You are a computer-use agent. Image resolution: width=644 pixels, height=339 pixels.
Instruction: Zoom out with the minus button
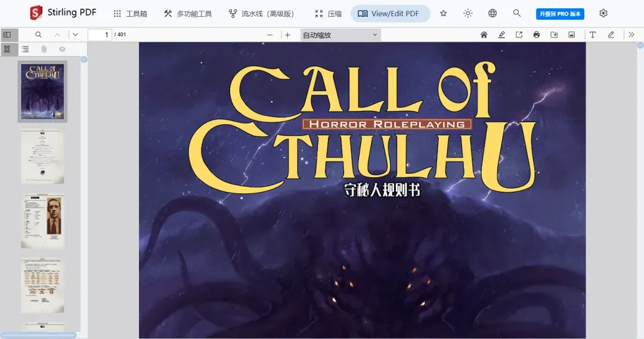tap(270, 35)
